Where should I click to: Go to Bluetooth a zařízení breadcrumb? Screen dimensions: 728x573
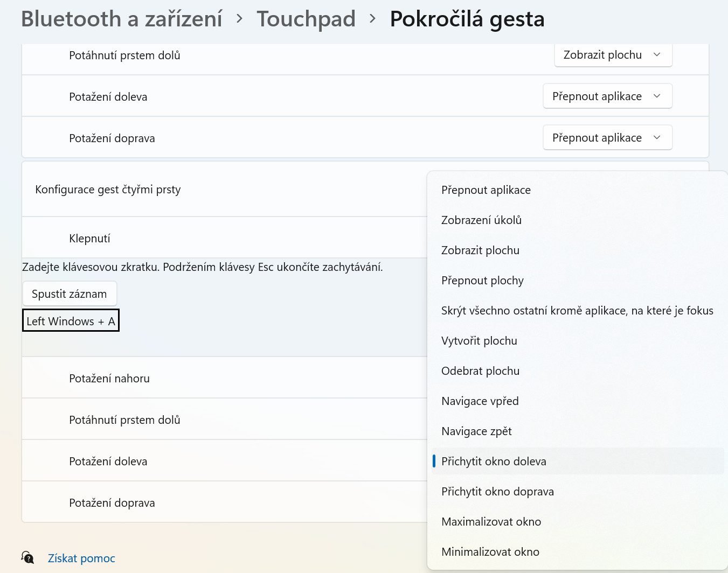[x=122, y=19]
